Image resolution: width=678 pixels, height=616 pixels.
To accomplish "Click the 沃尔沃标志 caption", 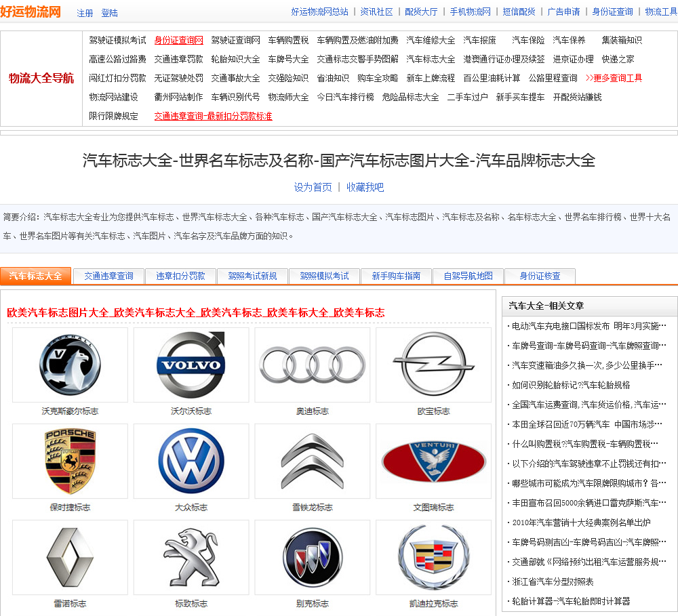I will click(191, 411).
